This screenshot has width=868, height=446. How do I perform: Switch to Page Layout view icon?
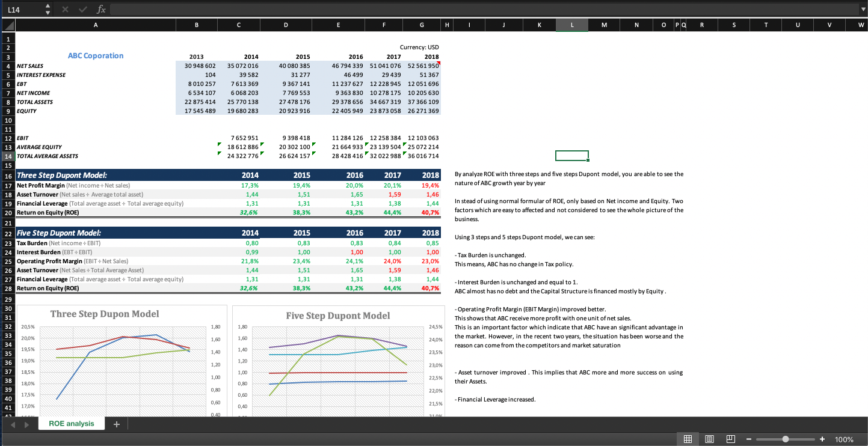tap(710, 439)
